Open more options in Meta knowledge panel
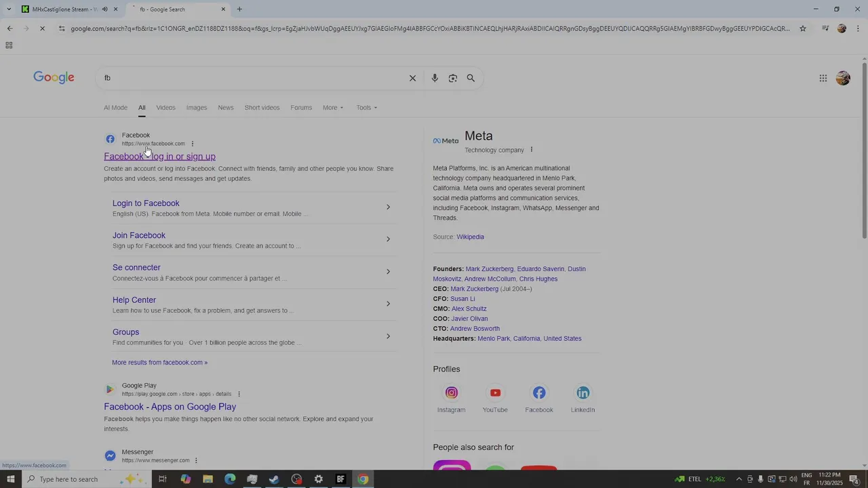The width and height of the screenshot is (868, 488). [x=532, y=150]
